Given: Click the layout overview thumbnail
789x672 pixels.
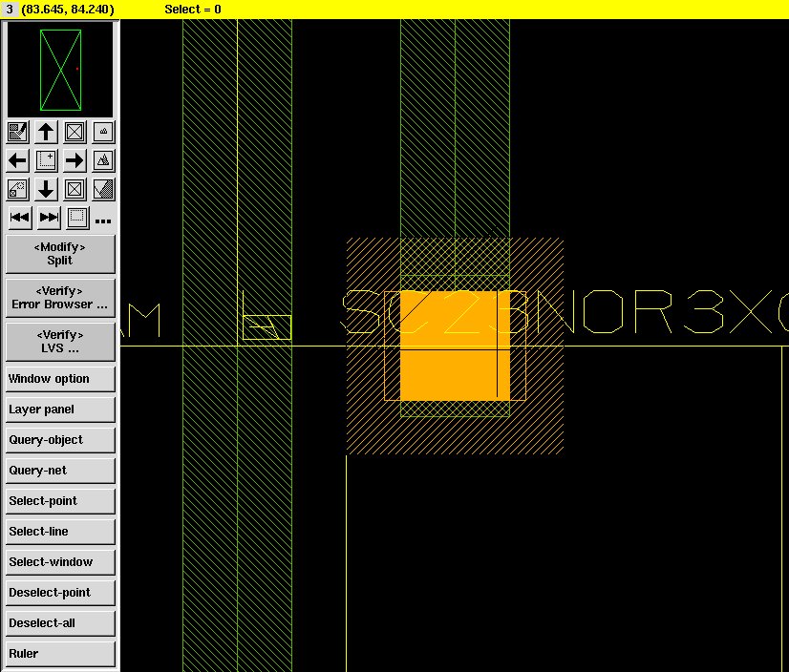Looking at the screenshot, I should [x=60, y=70].
